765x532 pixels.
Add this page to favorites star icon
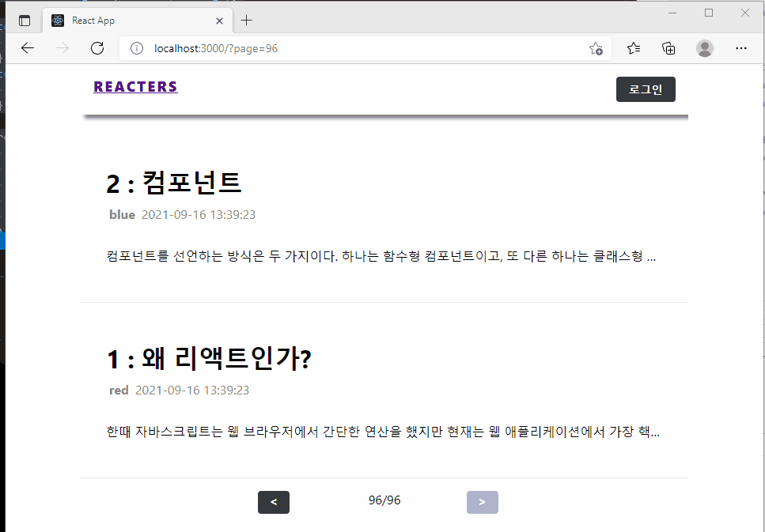click(596, 48)
